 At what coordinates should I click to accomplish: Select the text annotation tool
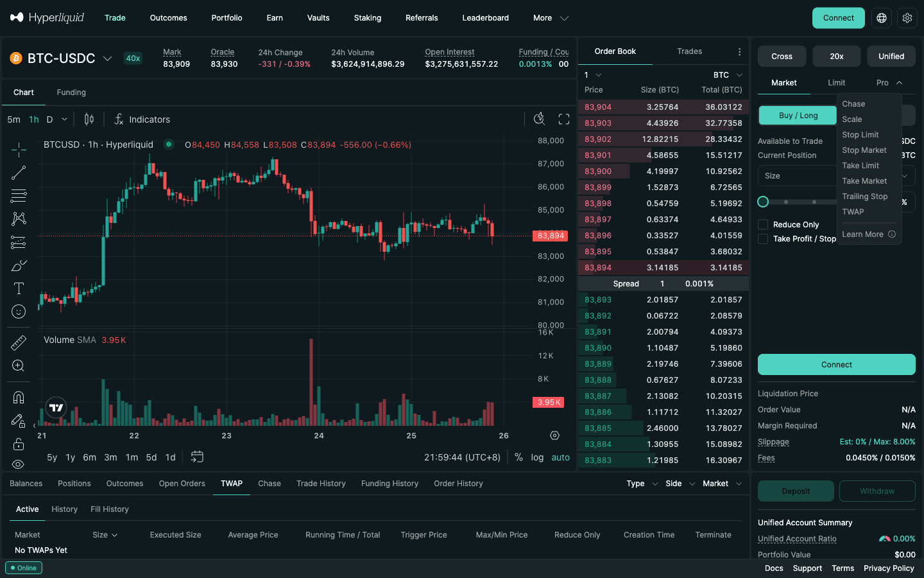point(19,288)
